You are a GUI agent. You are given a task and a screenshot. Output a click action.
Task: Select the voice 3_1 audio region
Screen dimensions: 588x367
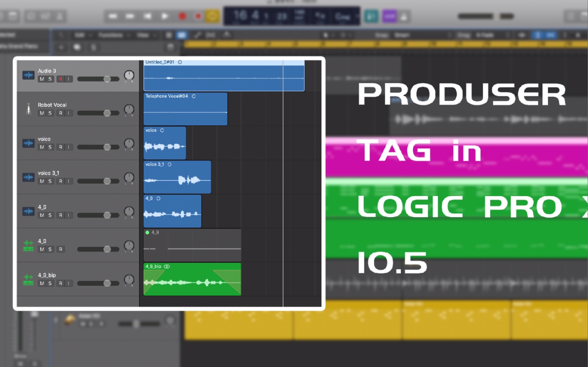pos(177,177)
